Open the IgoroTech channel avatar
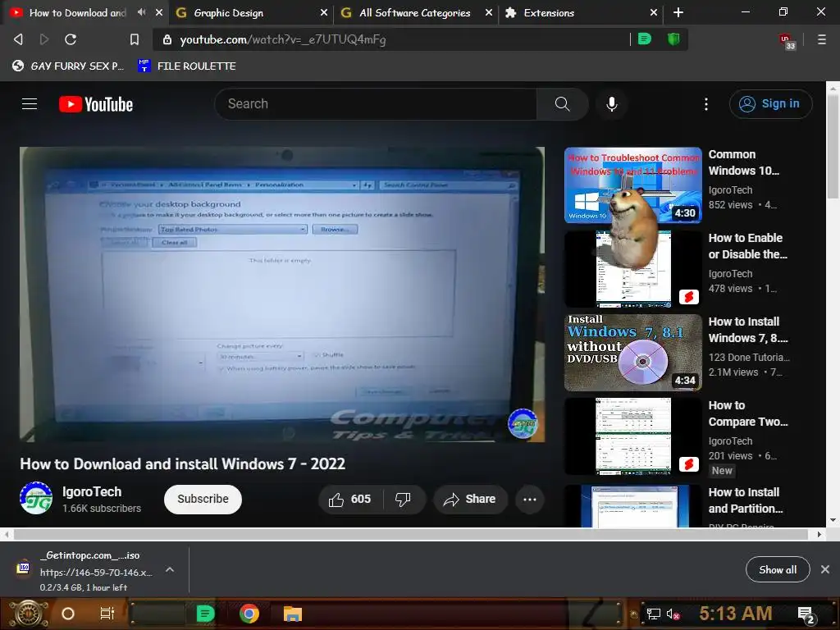Viewport: 840px width, 630px height. [x=36, y=498]
